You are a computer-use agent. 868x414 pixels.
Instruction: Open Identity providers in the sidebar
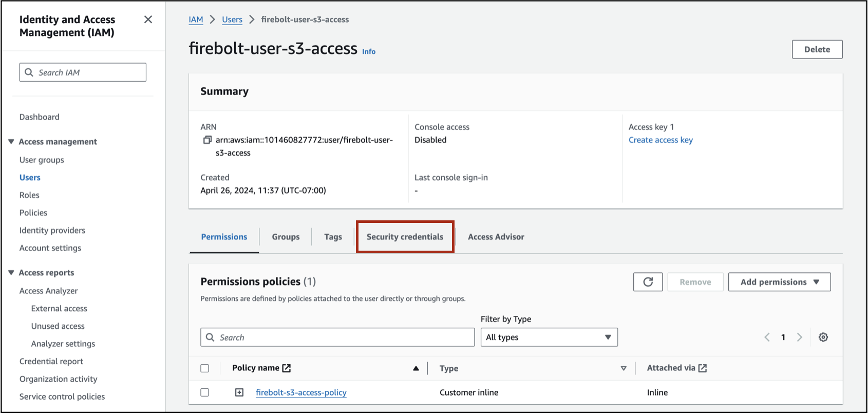click(x=52, y=231)
